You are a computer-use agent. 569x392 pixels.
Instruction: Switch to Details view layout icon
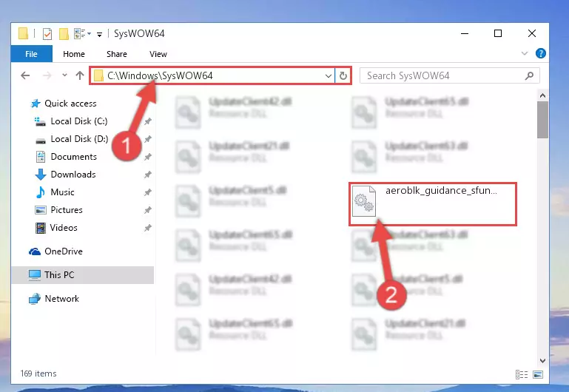[522, 374]
